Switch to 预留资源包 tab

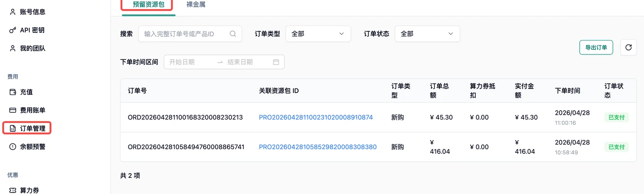click(x=149, y=5)
